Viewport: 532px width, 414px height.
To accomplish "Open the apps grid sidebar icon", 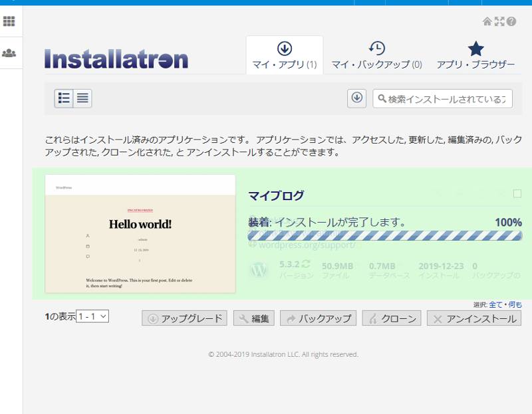I will pyautogui.click(x=9, y=21).
